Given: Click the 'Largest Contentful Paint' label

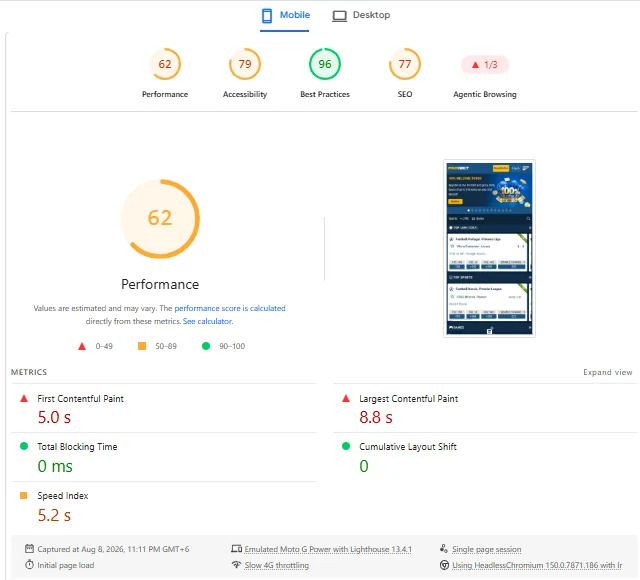Looking at the screenshot, I should [409, 399].
